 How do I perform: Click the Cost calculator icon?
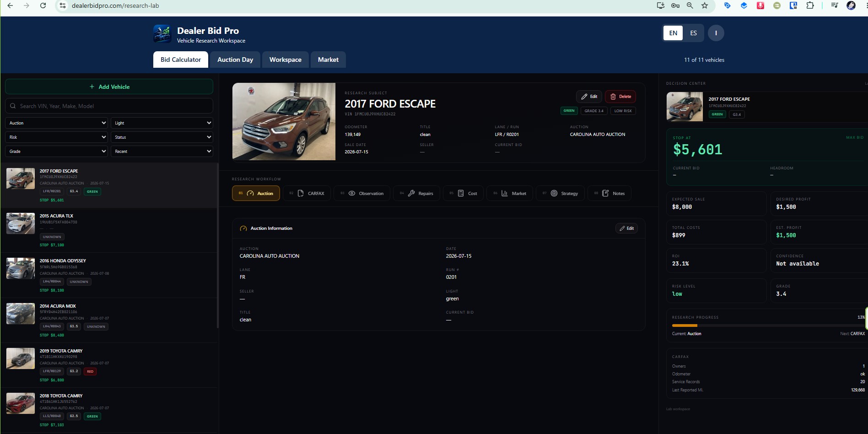(x=461, y=193)
